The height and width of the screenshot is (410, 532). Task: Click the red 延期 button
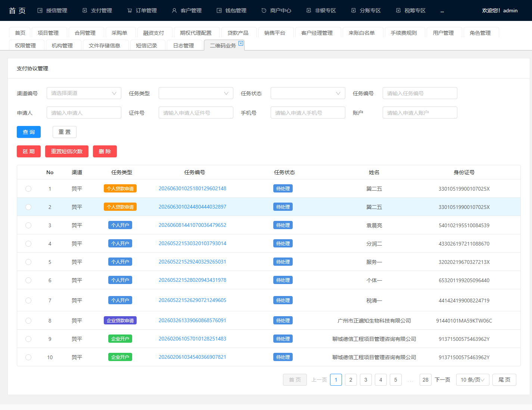29,151
